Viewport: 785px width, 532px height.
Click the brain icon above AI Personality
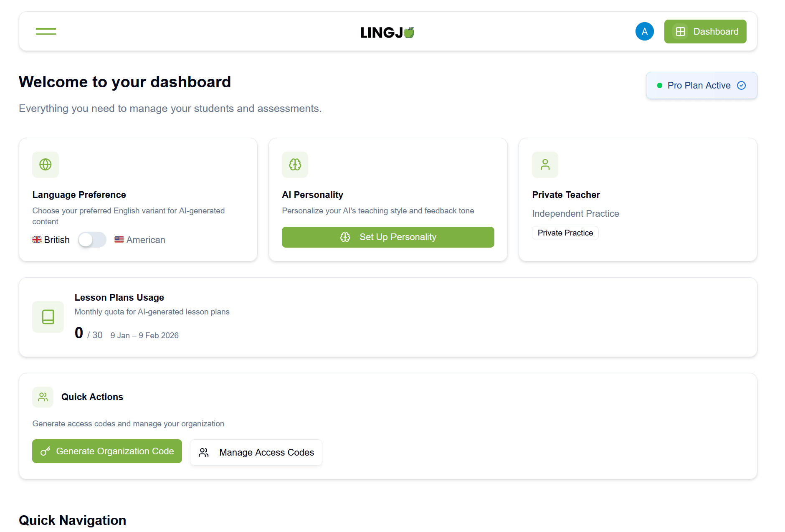tap(295, 165)
